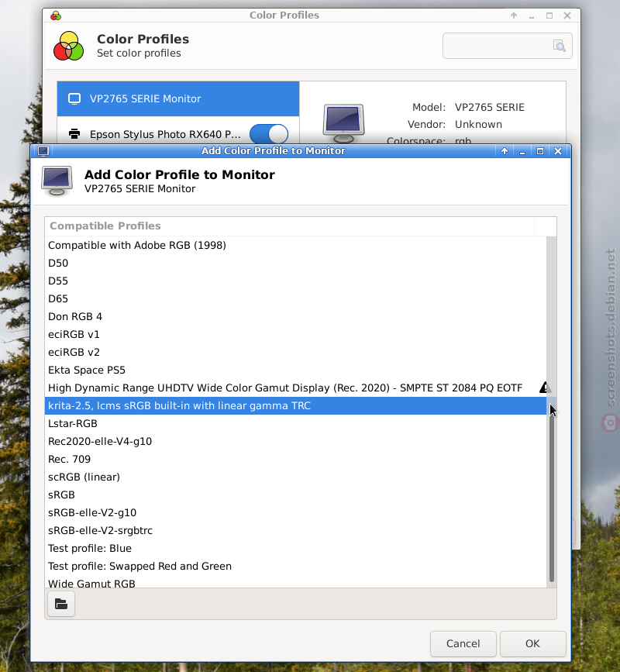
Task: Select the D55 profile
Action: point(295,281)
